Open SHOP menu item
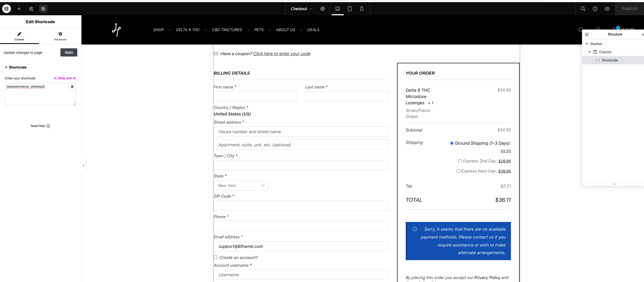This screenshot has height=282, width=644. (158, 30)
